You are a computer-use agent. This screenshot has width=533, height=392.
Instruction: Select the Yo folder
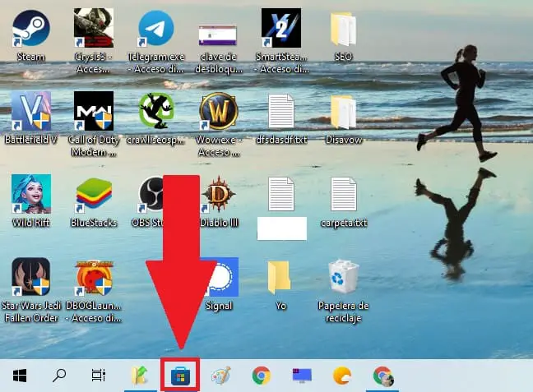[x=280, y=277]
